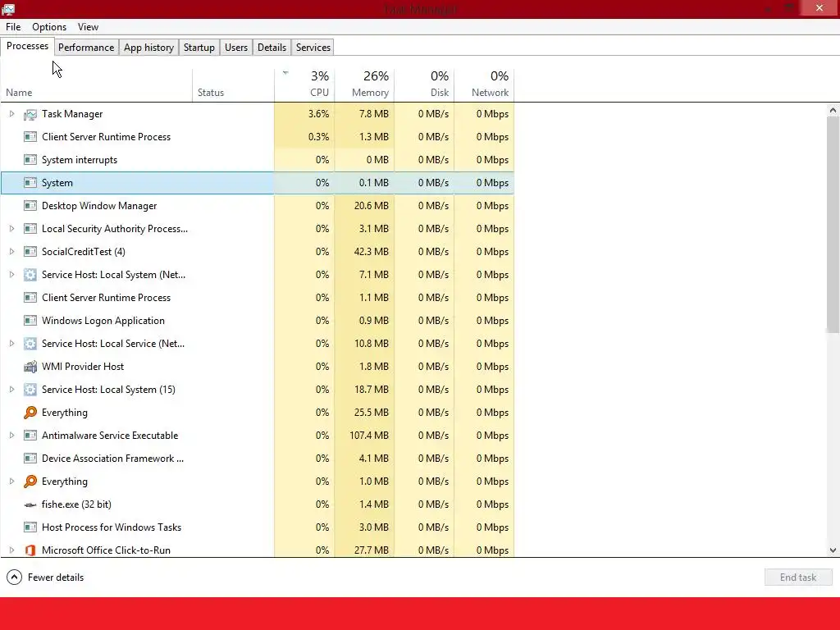The image size is (840, 630).
Task: Click the Fewer details link
Action: [x=56, y=577]
